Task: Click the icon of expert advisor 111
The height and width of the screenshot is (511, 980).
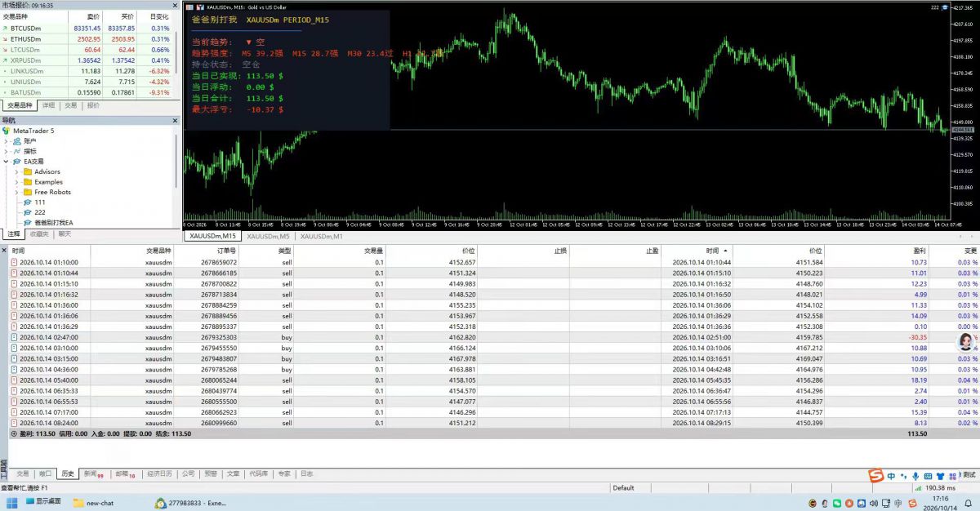Action: click(27, 202)
